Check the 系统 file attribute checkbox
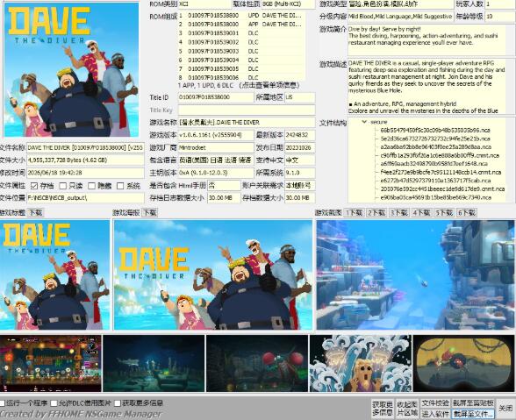This screenshot has height=420, width=516. (x=120, y=186)
